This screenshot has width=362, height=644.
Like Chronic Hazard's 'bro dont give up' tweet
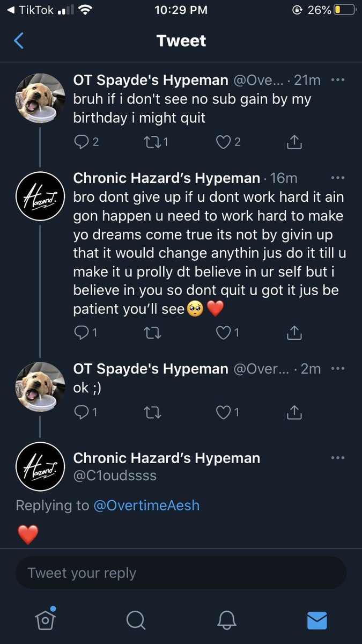click(x=223, y=333)
